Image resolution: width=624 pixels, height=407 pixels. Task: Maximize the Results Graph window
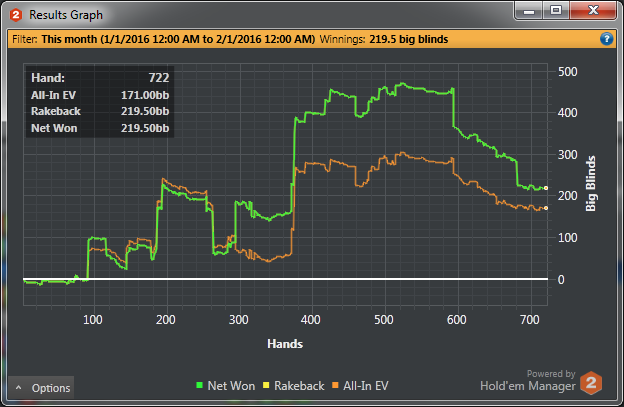556,11
